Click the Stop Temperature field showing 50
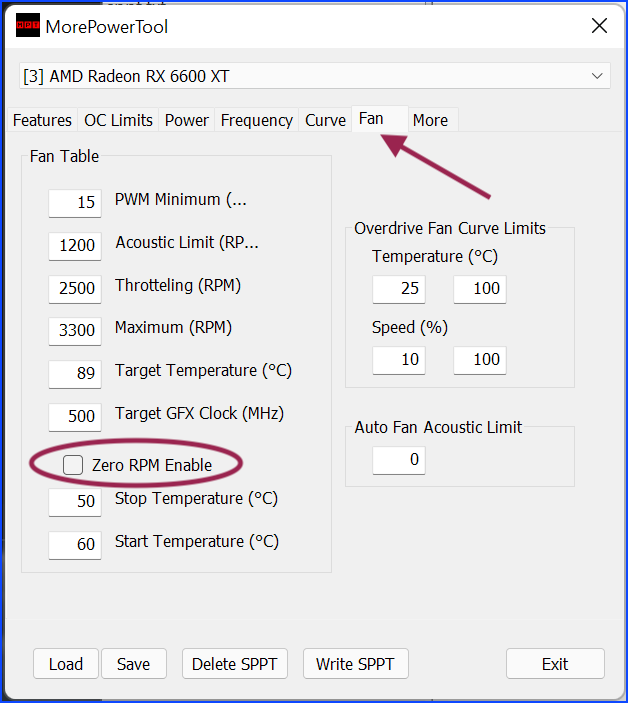Screen dimensions: 628x703 (x=75, y=503)
